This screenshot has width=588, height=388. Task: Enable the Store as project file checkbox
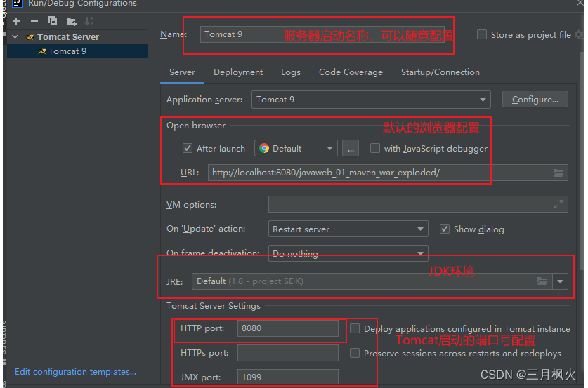pyautogui.click(x=481, y=34)
